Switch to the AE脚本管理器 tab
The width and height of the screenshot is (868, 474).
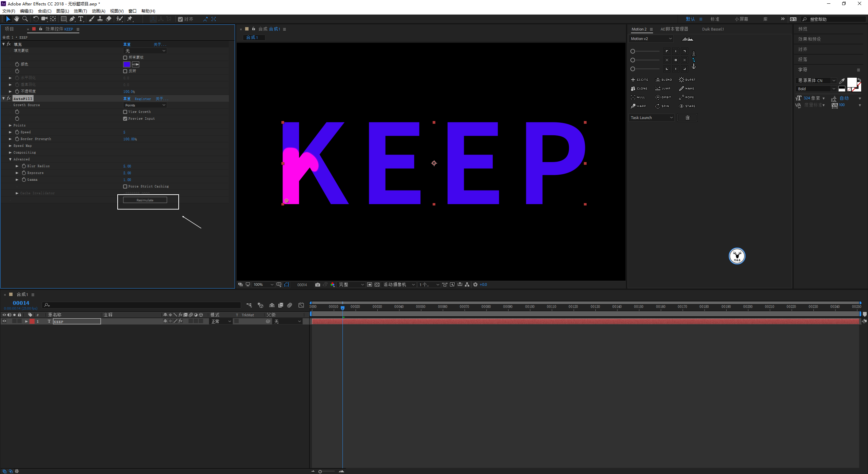[674, 29]
